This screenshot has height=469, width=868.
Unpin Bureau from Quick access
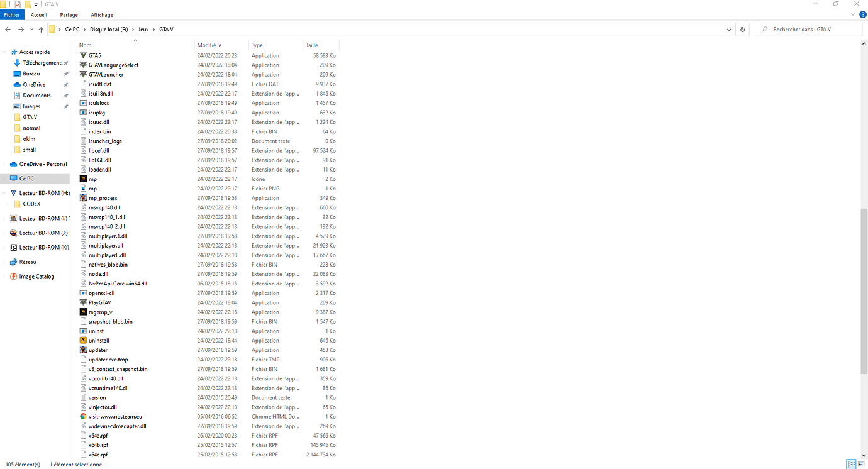click(65, 73)
